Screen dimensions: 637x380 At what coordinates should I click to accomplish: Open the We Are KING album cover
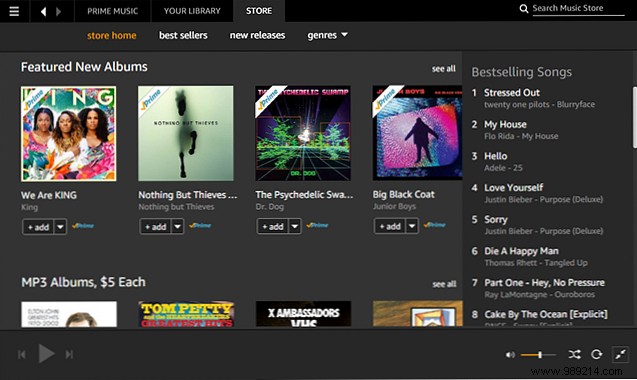[69, 133]
